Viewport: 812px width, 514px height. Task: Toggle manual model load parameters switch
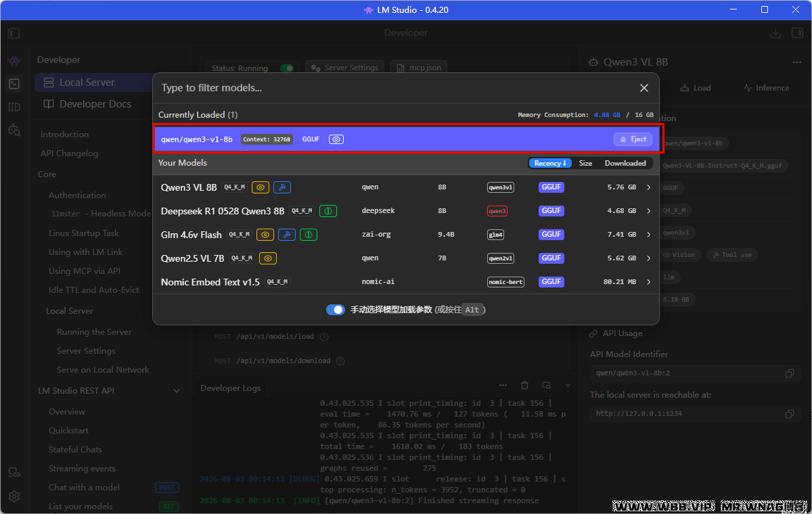click(x=336, y=310)
